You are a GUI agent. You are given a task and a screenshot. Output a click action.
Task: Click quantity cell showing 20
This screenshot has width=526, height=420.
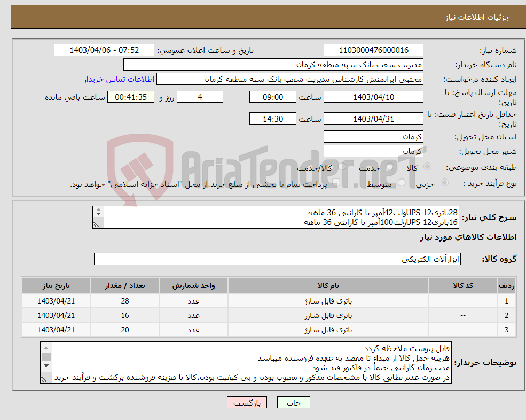(125, 330)
